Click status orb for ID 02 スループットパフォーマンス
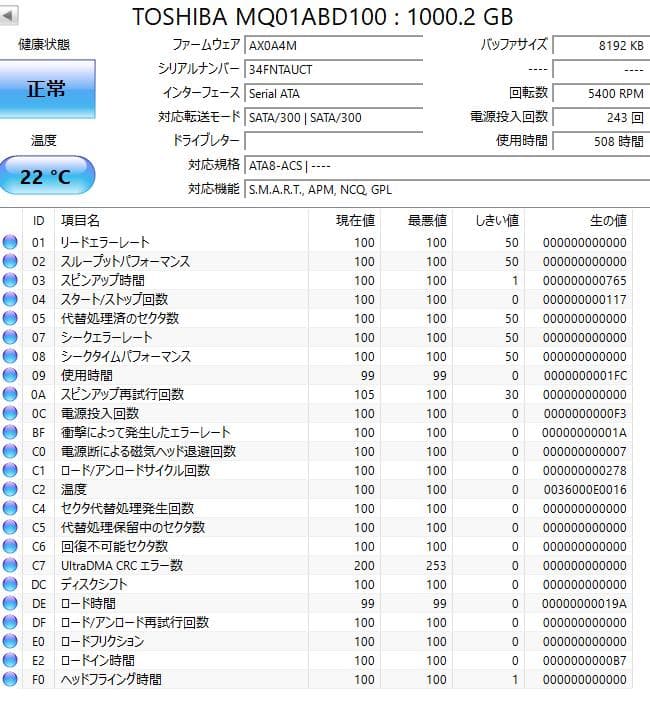Viewport: 650px width, 724px height. tap(10, 261)
